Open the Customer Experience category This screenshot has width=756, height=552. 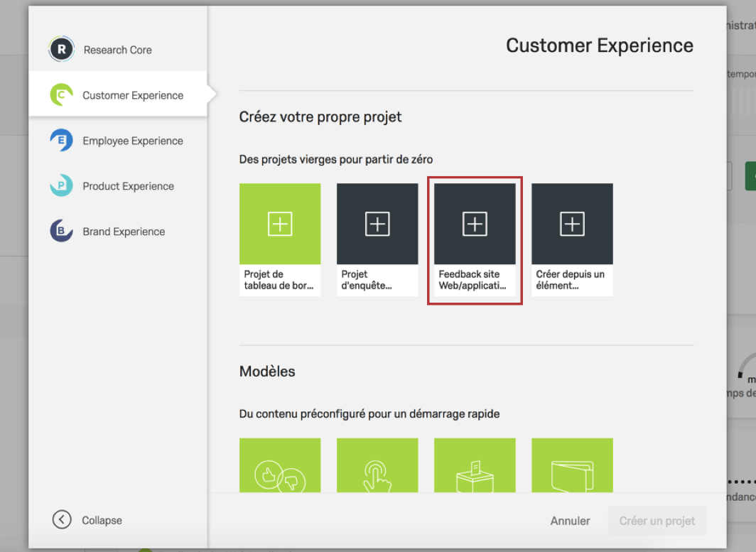point(118,95)
